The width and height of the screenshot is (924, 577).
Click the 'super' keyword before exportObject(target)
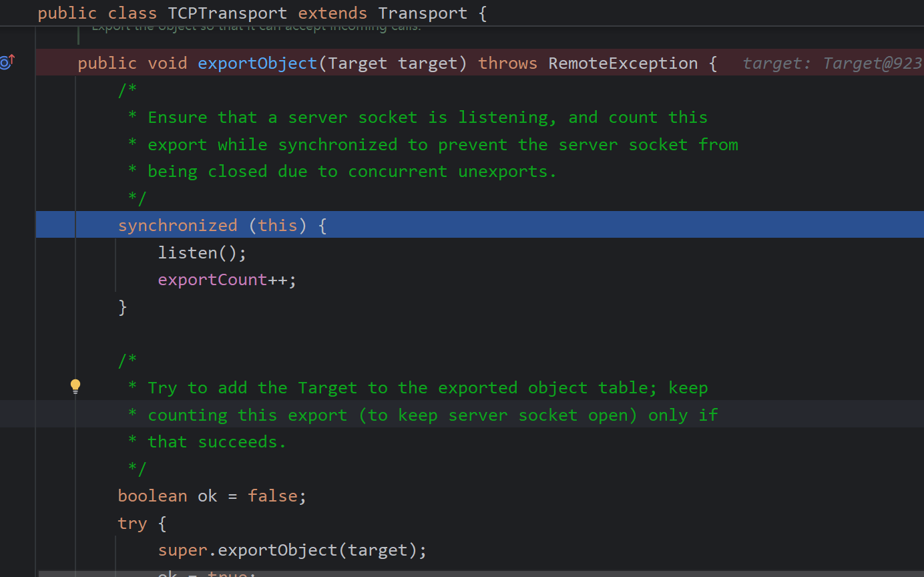[x=183, y=550]
